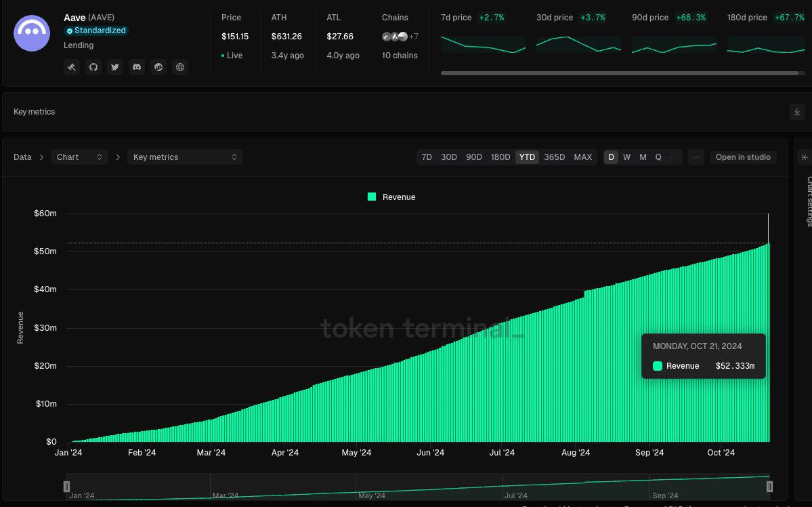Collapse the Chart settings panel arrow
Image resolution: width=812 pixels, height=507 pixels.
point(805,157)
